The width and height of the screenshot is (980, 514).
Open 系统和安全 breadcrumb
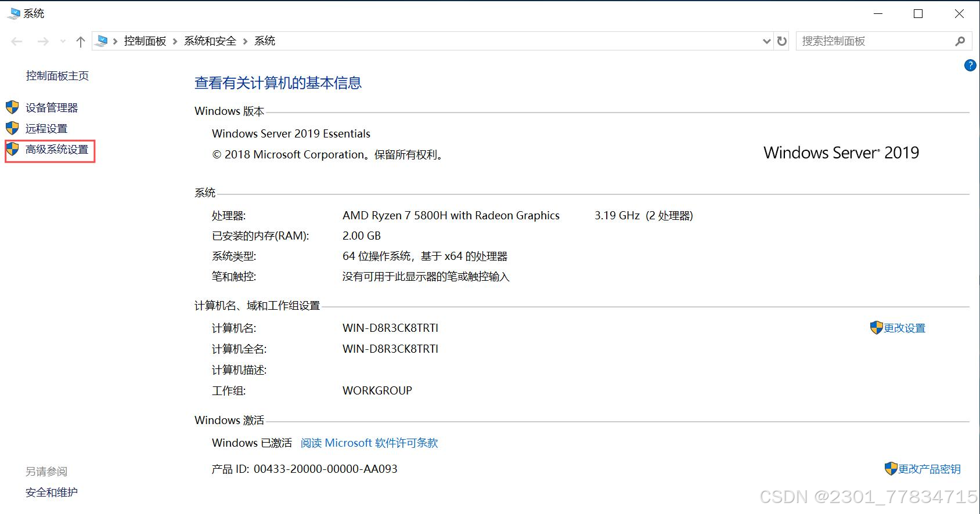(210, 41)
